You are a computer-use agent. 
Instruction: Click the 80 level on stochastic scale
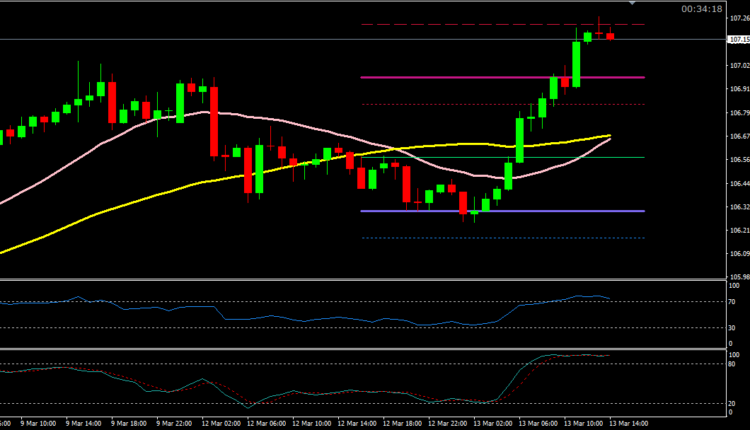(733, 364)
